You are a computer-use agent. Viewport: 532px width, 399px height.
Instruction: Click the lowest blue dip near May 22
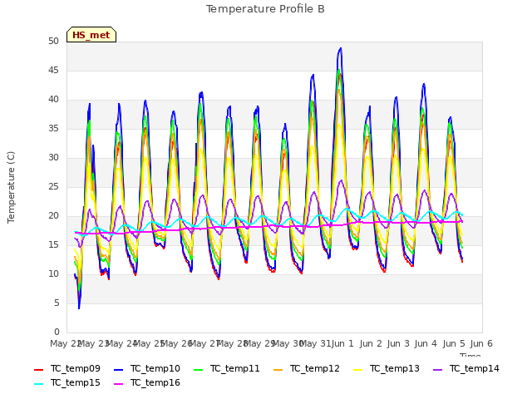point(79,308)
